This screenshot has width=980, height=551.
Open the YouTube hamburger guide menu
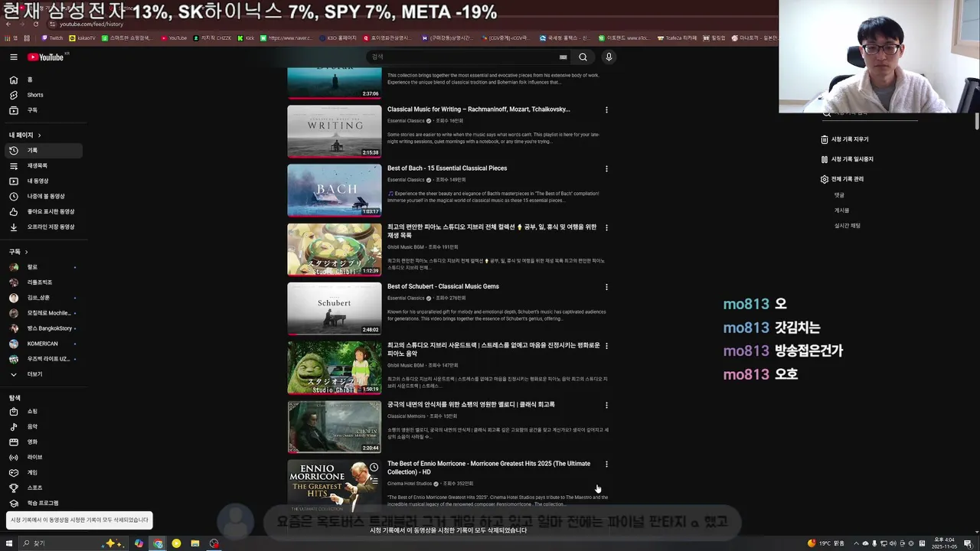(x=13, y=57)
